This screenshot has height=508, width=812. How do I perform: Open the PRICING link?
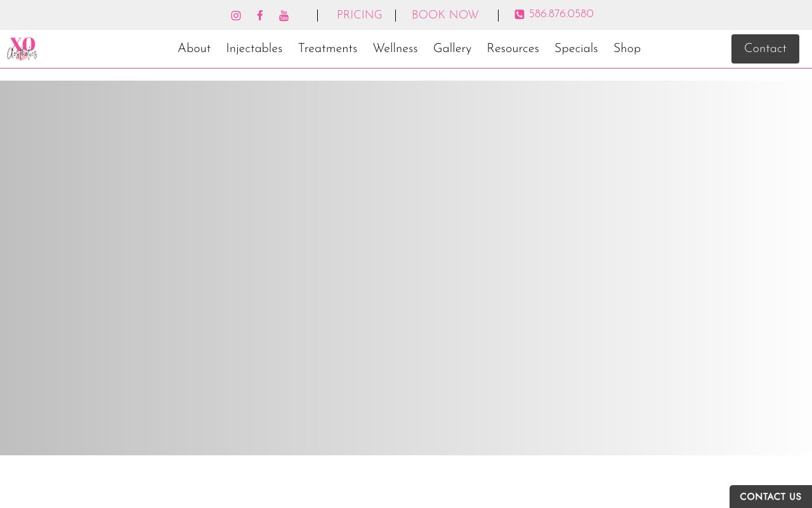click(x=359, y=15)
